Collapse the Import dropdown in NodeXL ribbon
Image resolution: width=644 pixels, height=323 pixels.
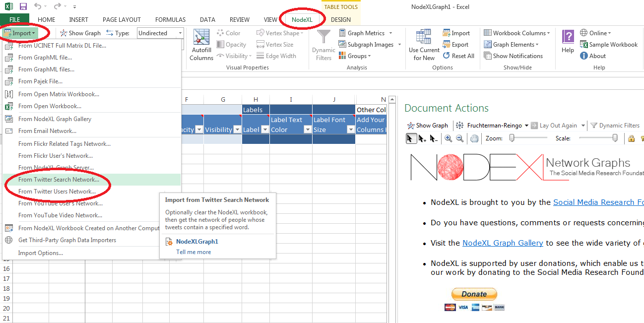20,33
